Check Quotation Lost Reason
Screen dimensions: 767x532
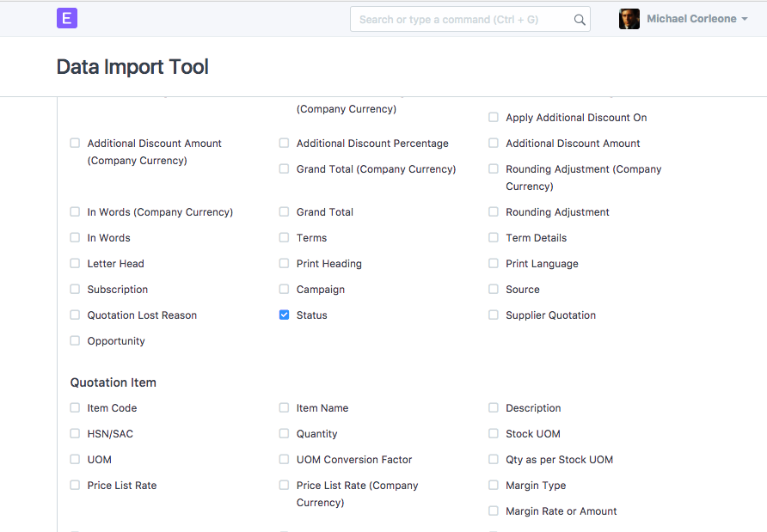click(x=75, y=315)
